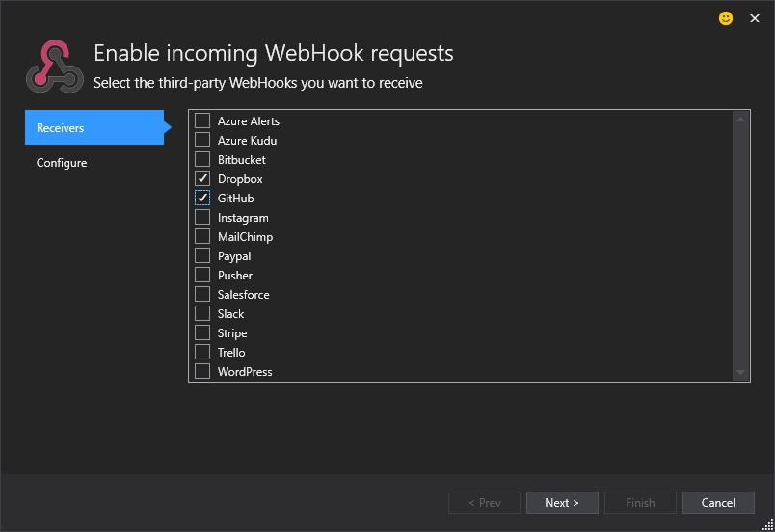Uncheck the GitHub receiver checkbox
775x532 pixels.
tap(202, 199)
